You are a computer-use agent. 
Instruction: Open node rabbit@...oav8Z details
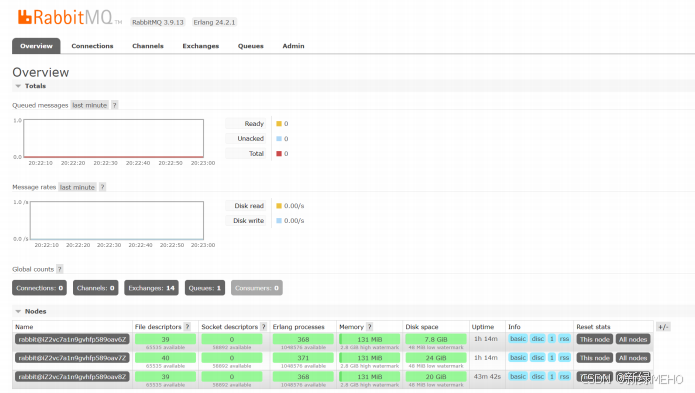tap(72, 377)
